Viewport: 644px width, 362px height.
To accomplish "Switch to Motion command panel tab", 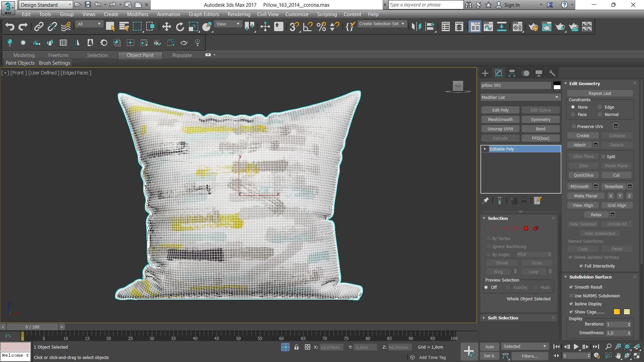I will [x=525, y=73].
